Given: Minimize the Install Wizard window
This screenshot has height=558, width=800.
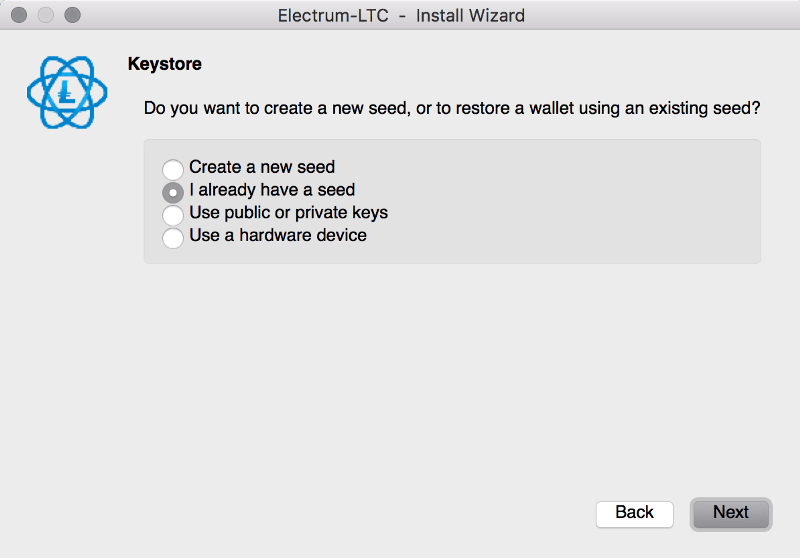Looking at the screenshot, I should [45, 15].
